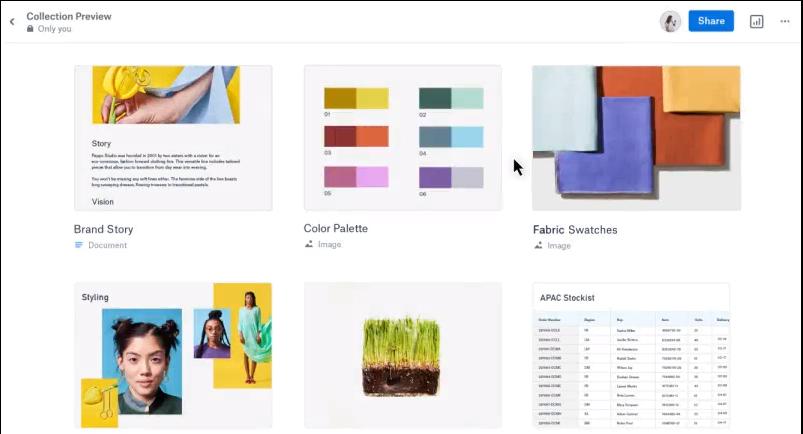Click the lock icon beside Only you
This screenshot has height=434, width=803.
(x=30, y=29)
